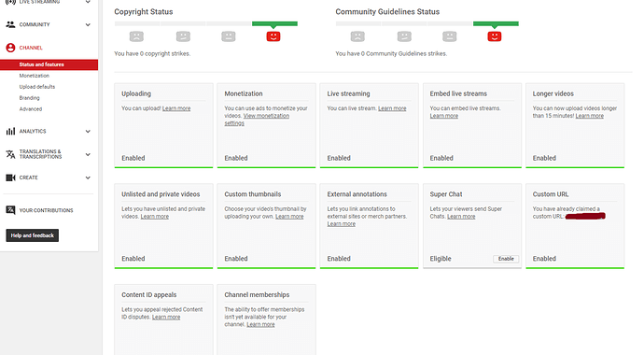Click the Copyright Status heading

(144, 12)
